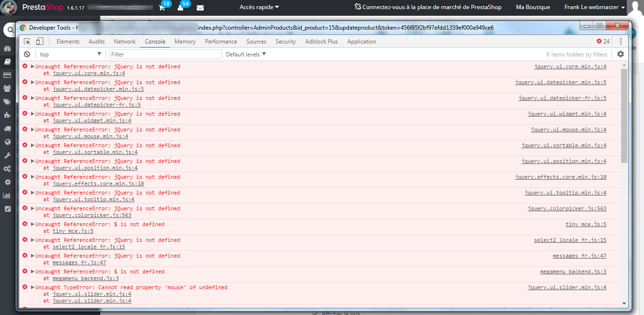
Task: Open the Advanced Parameters double-gear sidebar icon
Action: click(7, 169)
